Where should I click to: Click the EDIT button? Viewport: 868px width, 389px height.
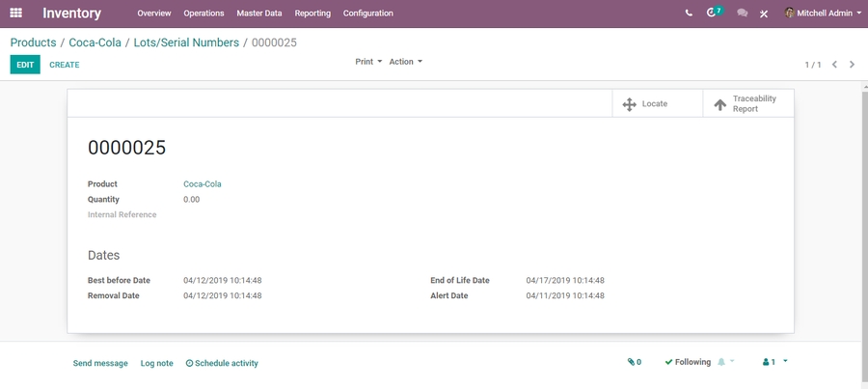click(25, 65)
